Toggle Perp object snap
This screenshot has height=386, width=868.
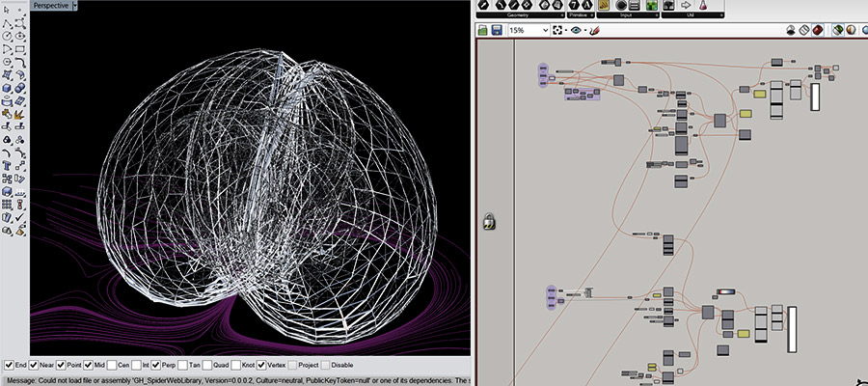156,365
